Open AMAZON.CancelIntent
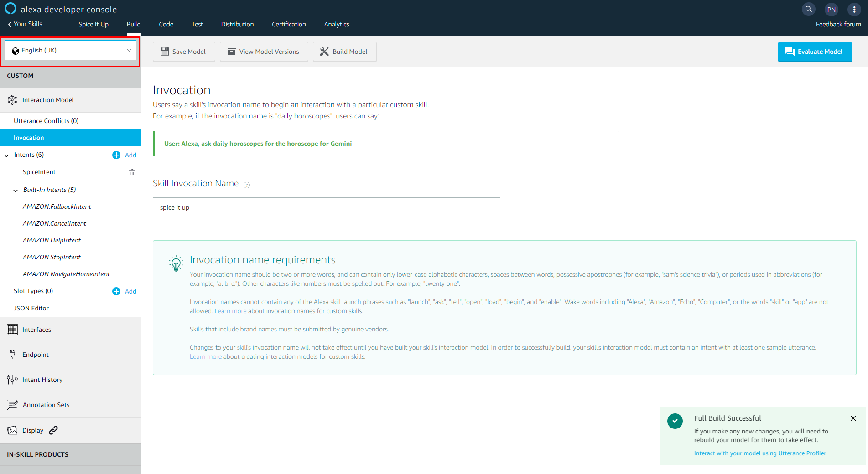This screenshot has width=868, height=474. click(x=54, y=223)
